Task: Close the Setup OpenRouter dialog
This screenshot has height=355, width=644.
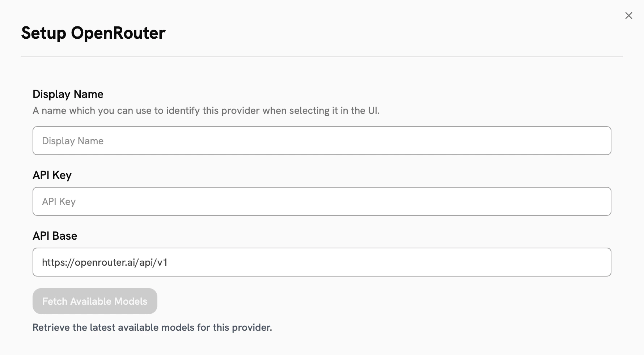Action: click(x=628, y=16)
